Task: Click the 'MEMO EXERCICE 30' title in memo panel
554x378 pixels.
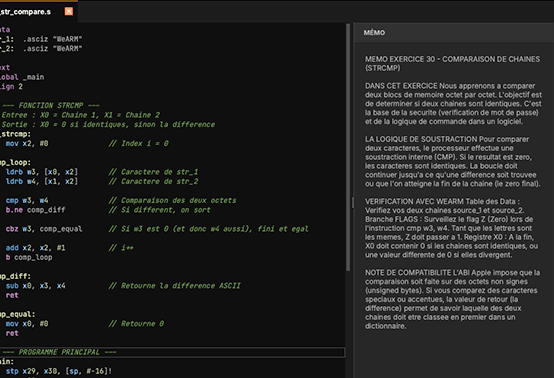Action: [x=453, y=64]
